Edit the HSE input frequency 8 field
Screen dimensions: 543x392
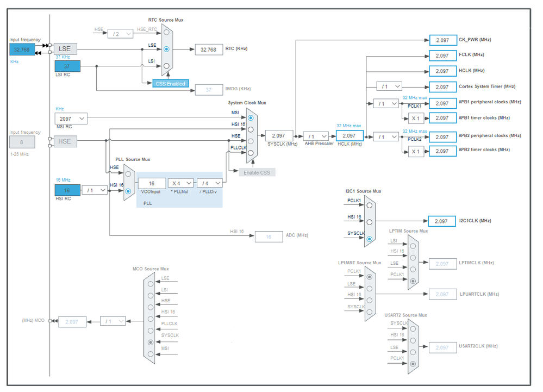[x=22, y=142]
